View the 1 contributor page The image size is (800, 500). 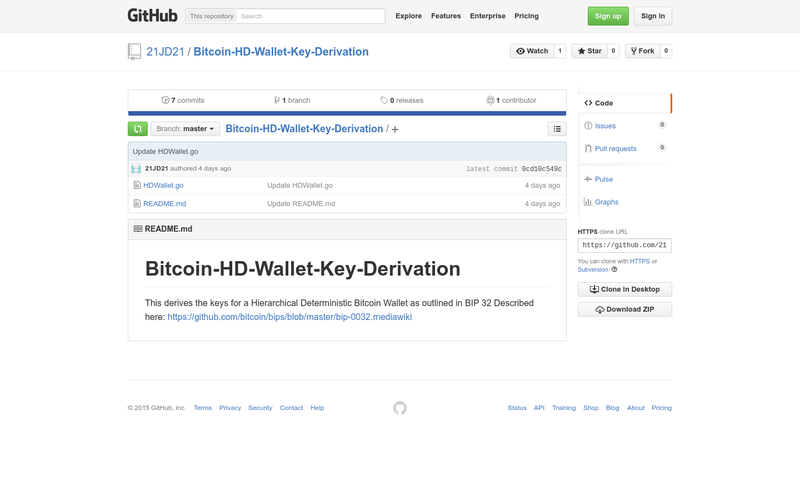pyautogui.click(x=511, y=101)
